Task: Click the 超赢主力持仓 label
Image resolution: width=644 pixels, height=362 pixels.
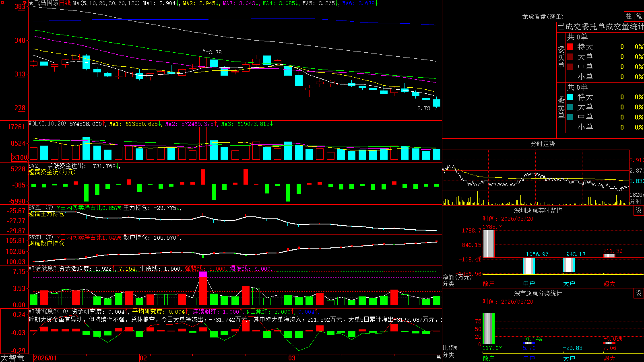Action: pyautogui.click(x=46, y=214)
